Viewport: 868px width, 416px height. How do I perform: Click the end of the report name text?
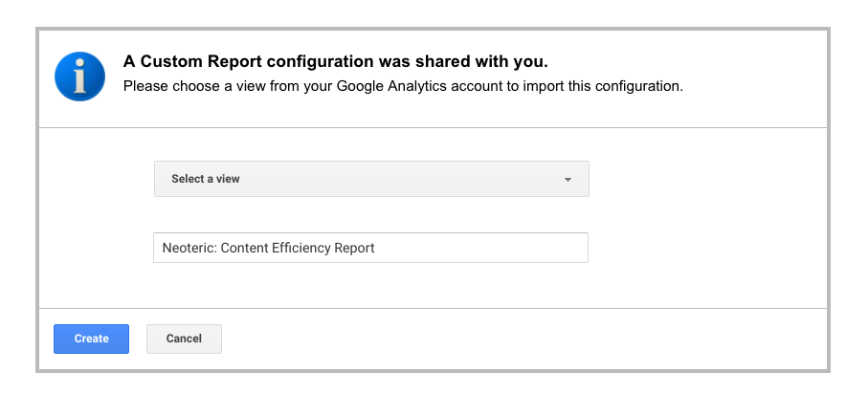tap(375, 248)
